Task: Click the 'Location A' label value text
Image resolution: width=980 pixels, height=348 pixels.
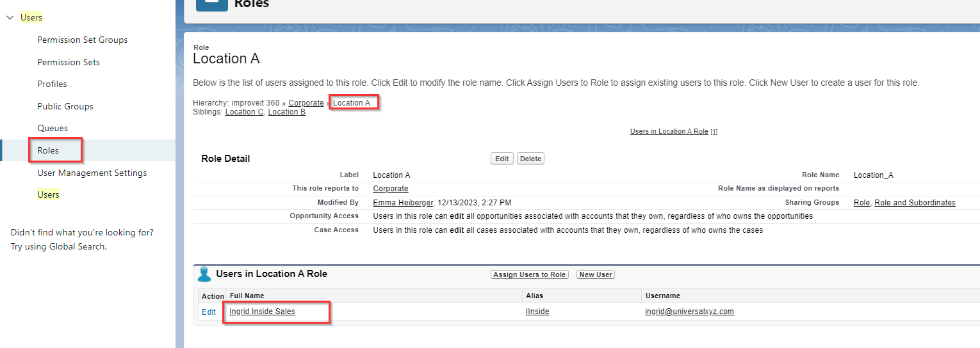Action: point(392,175)
